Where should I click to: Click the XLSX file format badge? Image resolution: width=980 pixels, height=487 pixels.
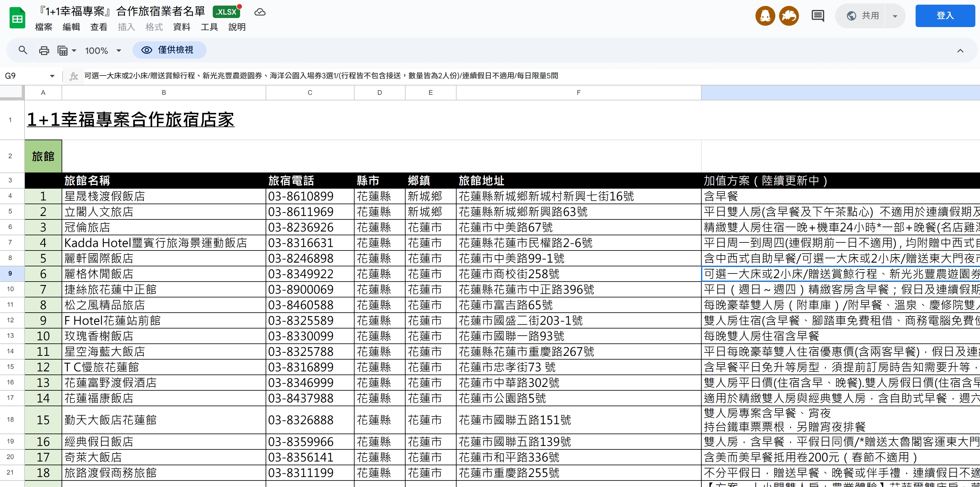[x=227, y=12]
